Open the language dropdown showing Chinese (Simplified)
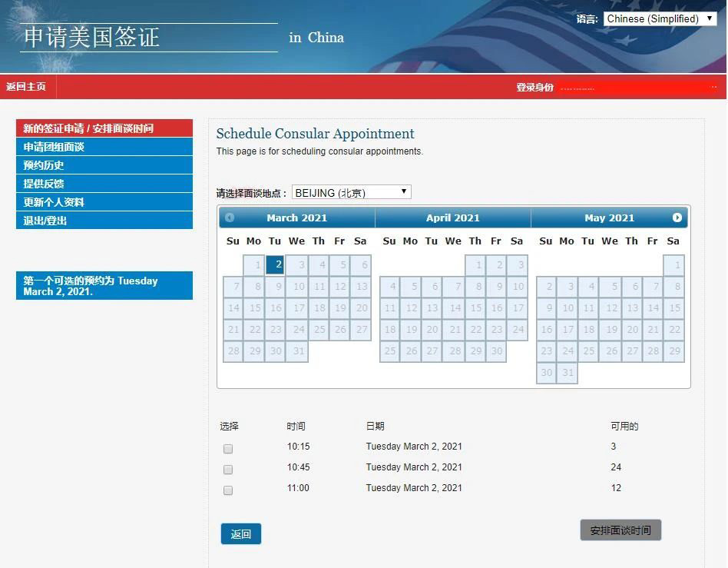Screen dimensions: 728x568 (x=660, y=18)
